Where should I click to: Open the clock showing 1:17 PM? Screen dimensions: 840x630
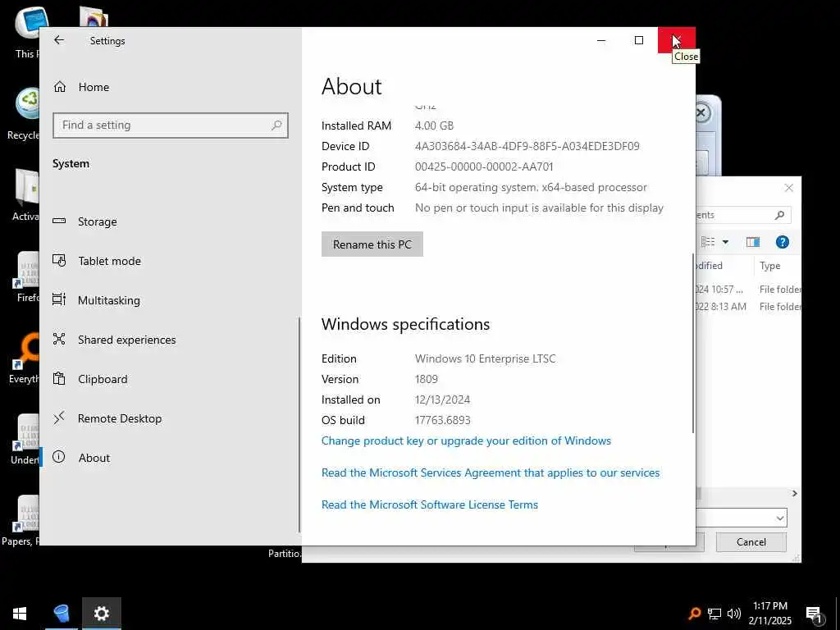769,614
